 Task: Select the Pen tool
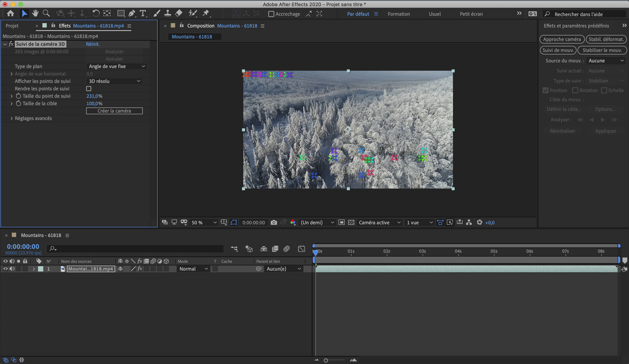[x=131, y=14]
